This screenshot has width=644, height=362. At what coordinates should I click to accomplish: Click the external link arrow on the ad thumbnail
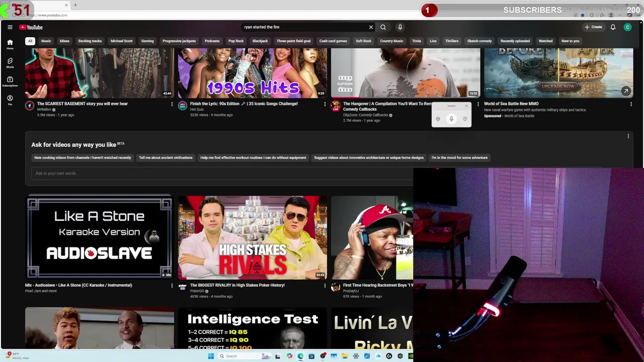tap(626, 91)
